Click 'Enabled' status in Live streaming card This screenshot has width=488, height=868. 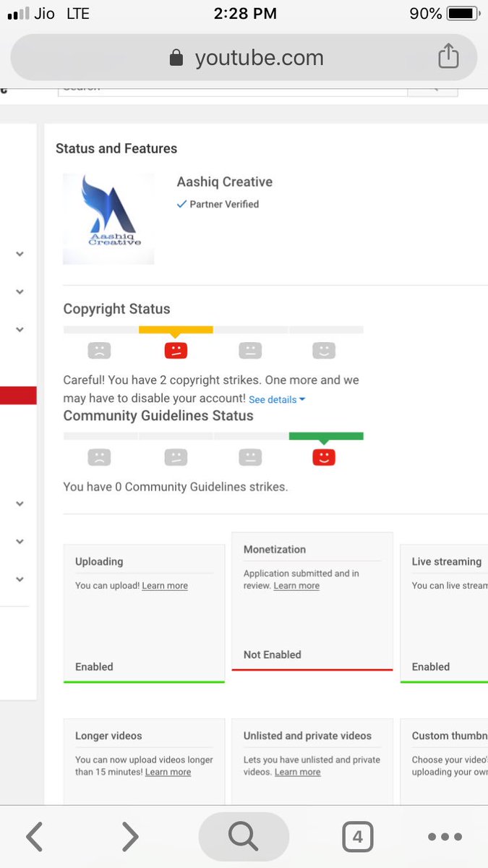coord(431,667)
